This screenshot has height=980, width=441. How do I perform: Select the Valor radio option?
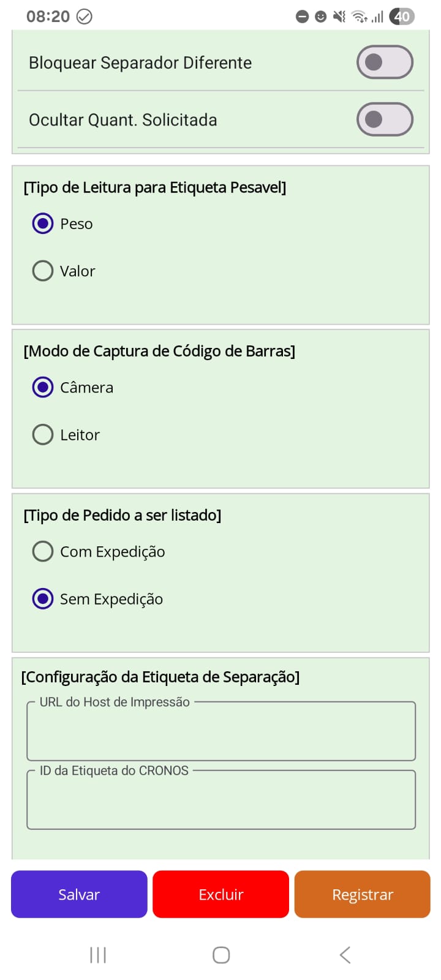(x=43, y=271)
